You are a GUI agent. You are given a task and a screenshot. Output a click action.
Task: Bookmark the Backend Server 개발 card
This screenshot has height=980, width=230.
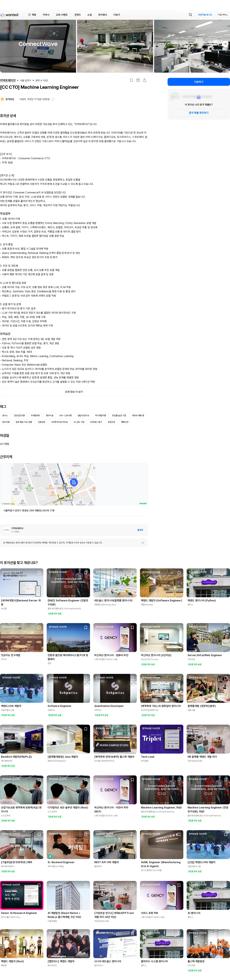point(39,572)
